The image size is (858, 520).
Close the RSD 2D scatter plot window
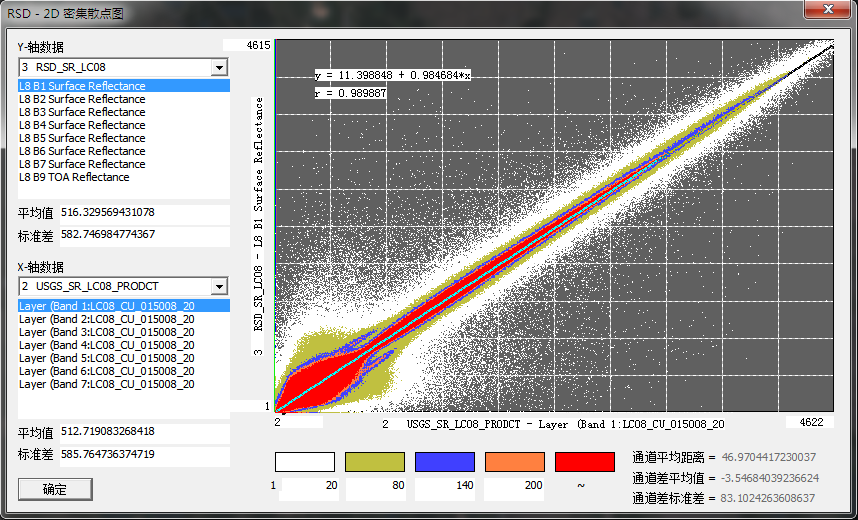[826, 9]
